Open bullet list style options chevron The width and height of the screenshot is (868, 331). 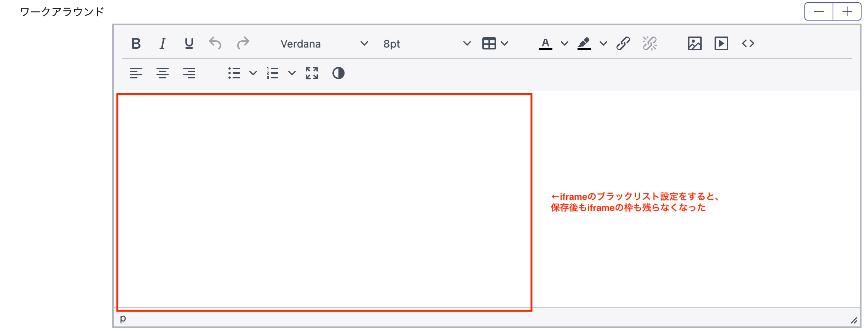(x=253, y=73)
